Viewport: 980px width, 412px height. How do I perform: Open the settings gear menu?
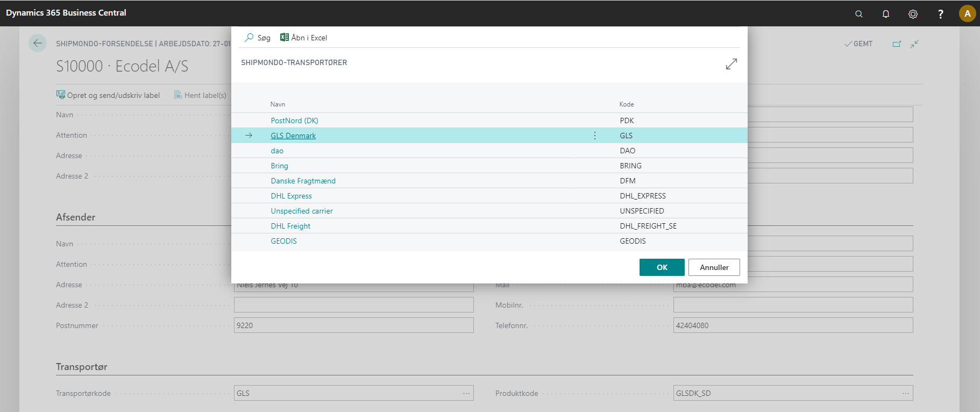[x=913, y=14]
